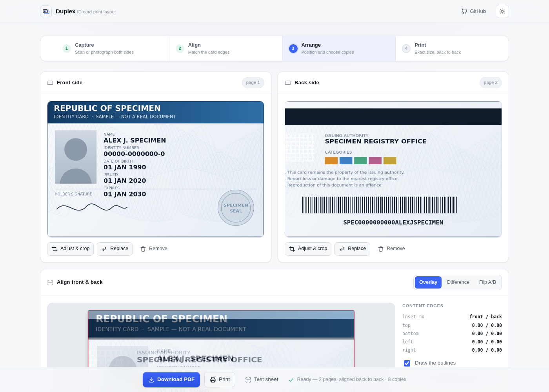Click the GitHub octocat icon
Image resolution: width=549 pixels, height=392 pixels.
tap(464, 11)
